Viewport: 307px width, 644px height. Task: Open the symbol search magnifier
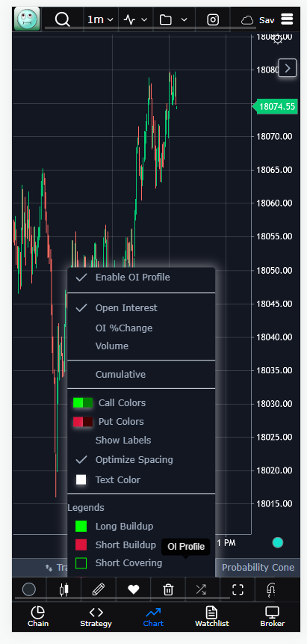point(63,19)
